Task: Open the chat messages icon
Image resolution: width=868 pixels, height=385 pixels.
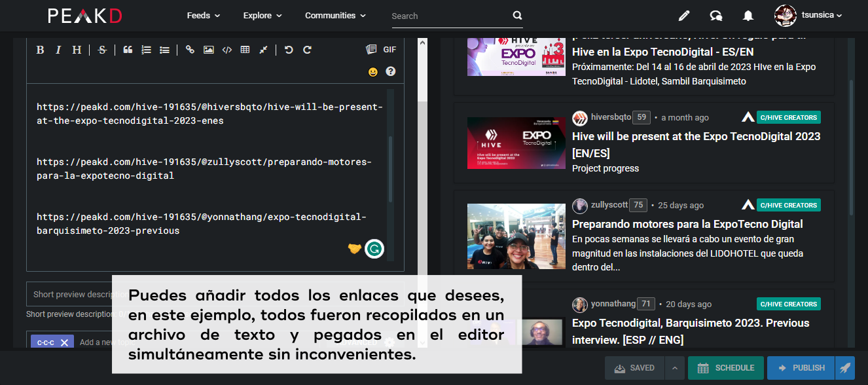Action: pyautogui.click(x=716, y=16)
